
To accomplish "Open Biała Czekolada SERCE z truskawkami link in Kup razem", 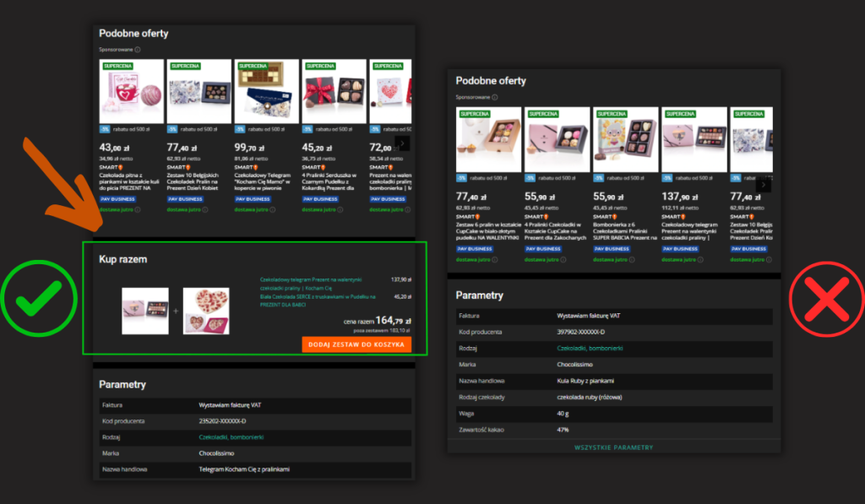I will [318, 301].
